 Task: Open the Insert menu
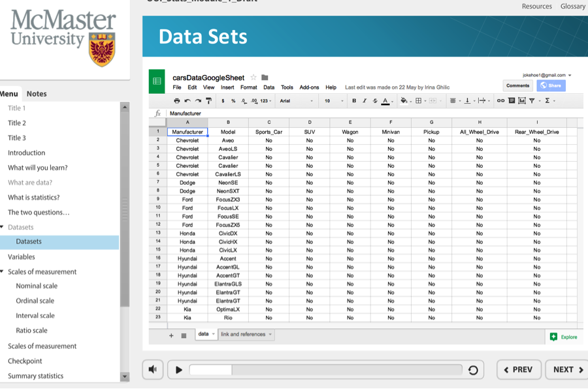click(227, 87)
